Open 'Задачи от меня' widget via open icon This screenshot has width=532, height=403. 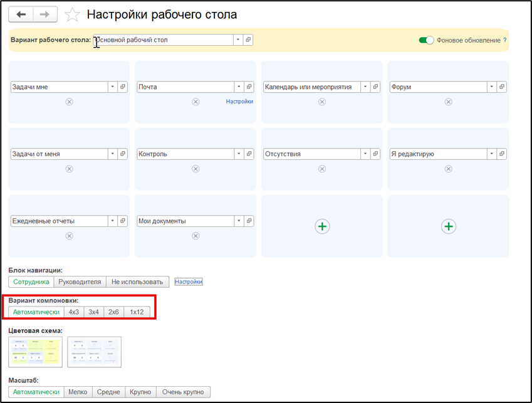(123, 154)
